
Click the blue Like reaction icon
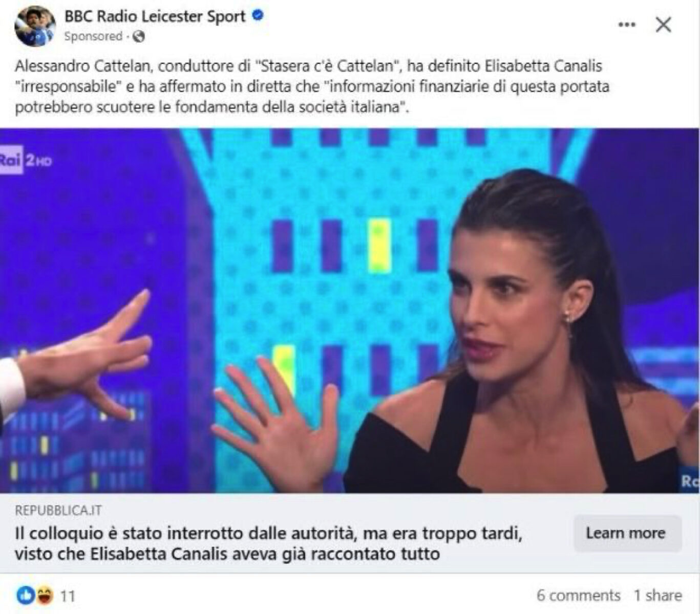coord(26,595)
